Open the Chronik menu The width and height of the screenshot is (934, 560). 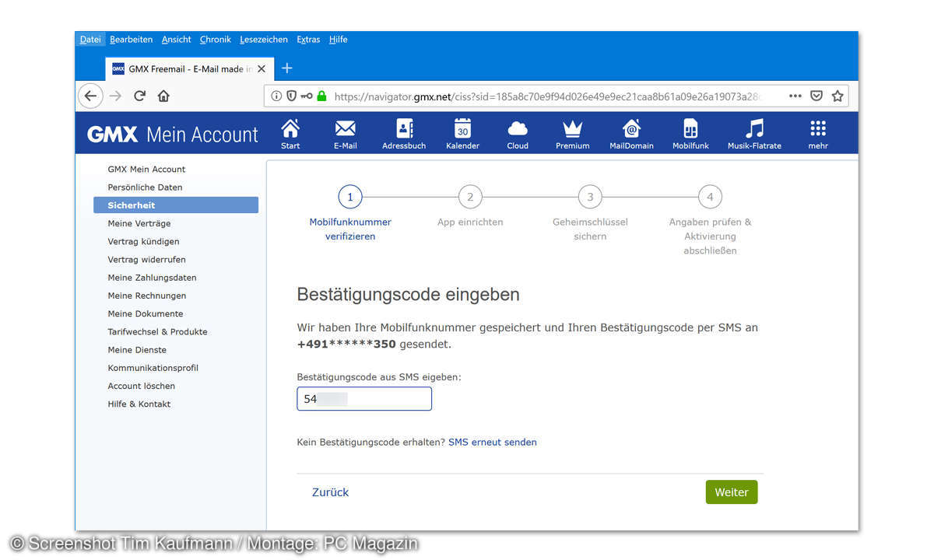216,40
